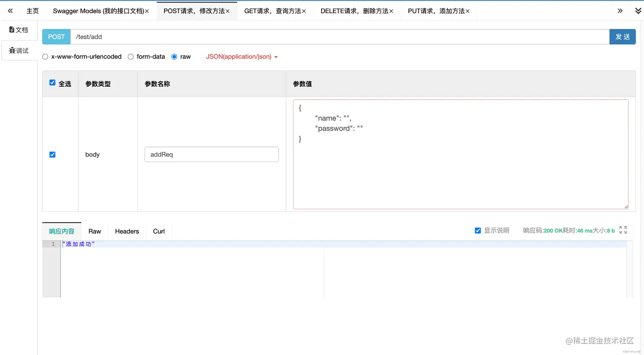Select the x-www-form-urlencoded radio option
644x355 pixels.
point(45,56)
